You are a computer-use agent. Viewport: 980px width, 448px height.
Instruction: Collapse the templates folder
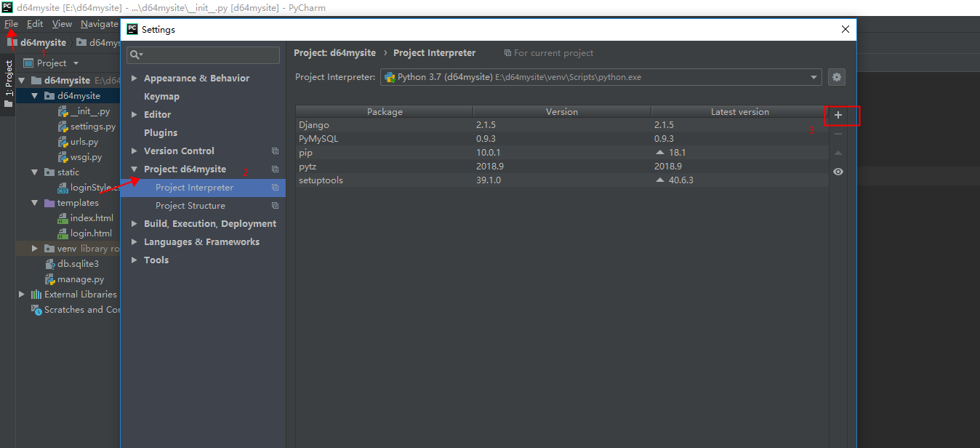35,202
